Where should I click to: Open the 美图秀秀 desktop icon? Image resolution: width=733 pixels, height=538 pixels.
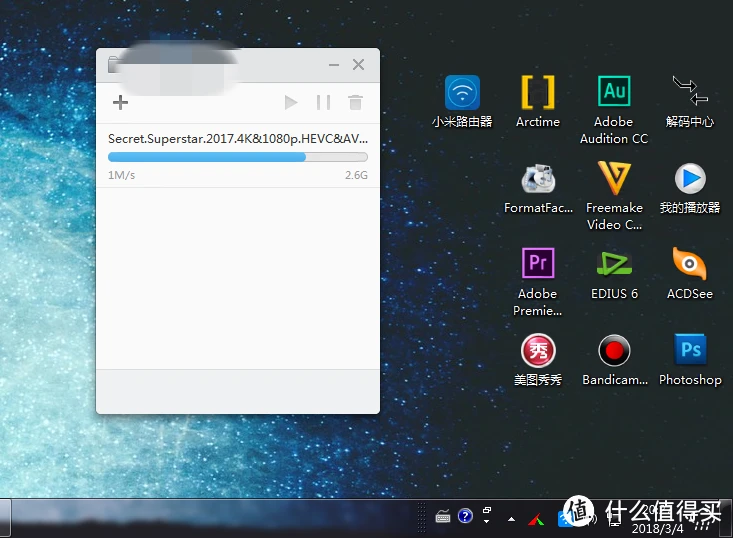[538, 360]
